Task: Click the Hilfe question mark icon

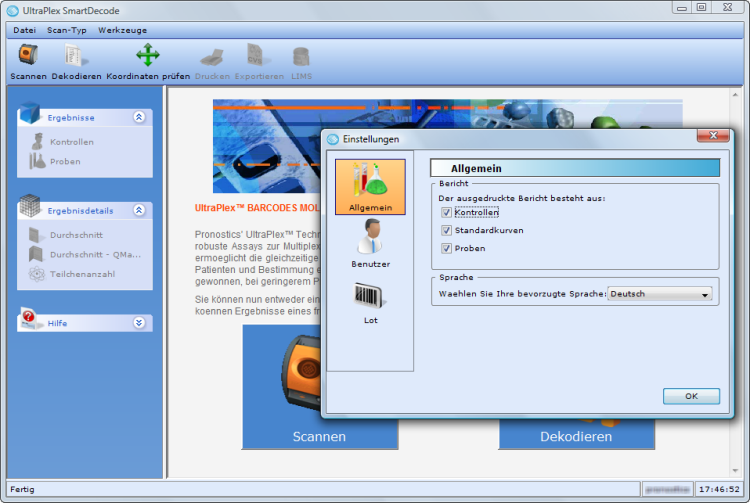Action: pyautogui.click(x=29, y=319)
